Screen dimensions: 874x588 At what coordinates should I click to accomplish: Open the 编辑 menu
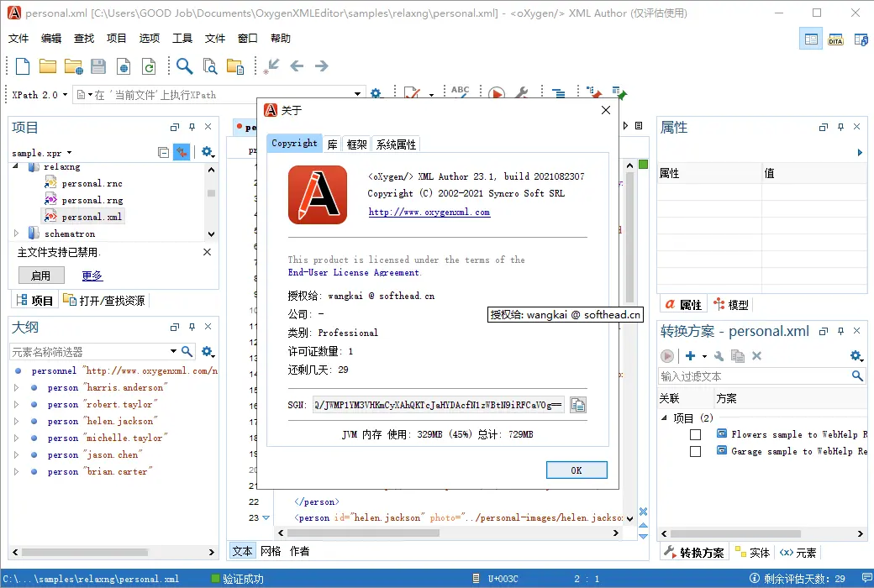[50, 39]
